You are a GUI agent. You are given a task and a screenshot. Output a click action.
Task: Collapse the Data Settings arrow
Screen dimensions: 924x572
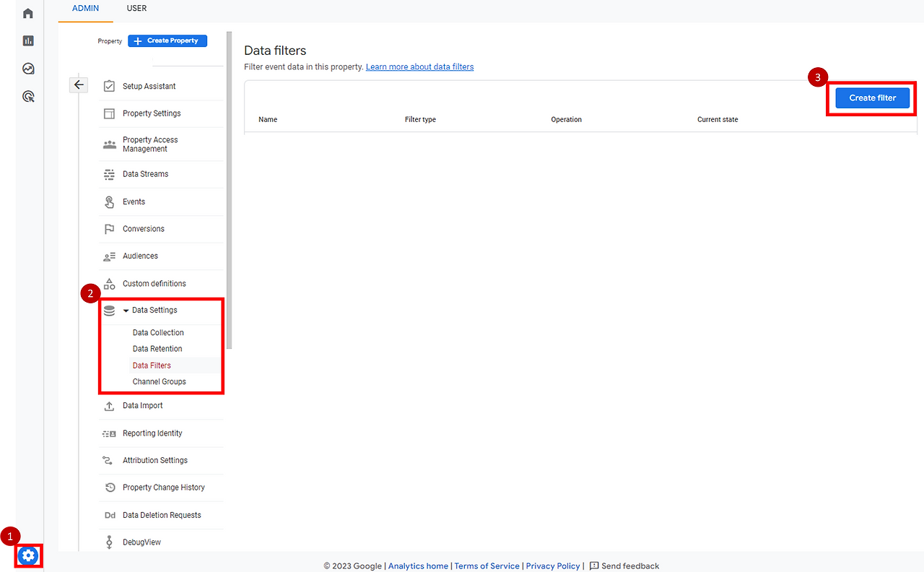(126, 311)
